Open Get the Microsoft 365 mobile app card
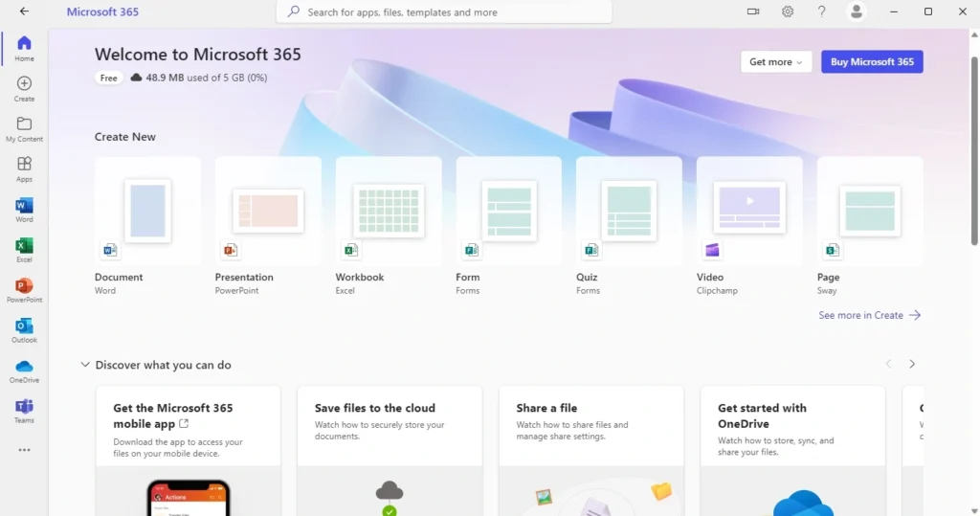980x516 pixels. pyautogui.click(x=189, y=451)
